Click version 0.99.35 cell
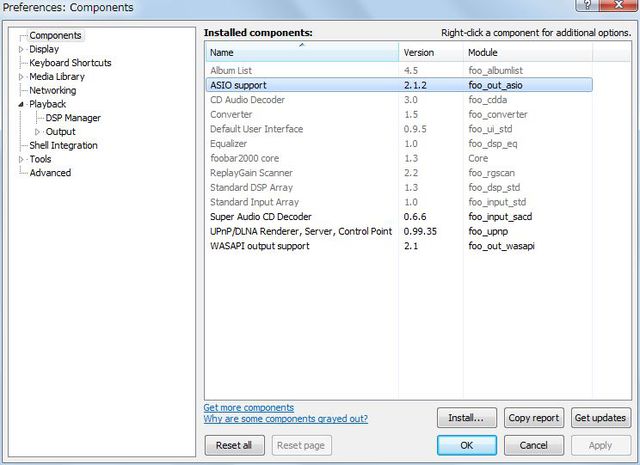The width and height of the screenshot is (640, 465). coord(420,231)
